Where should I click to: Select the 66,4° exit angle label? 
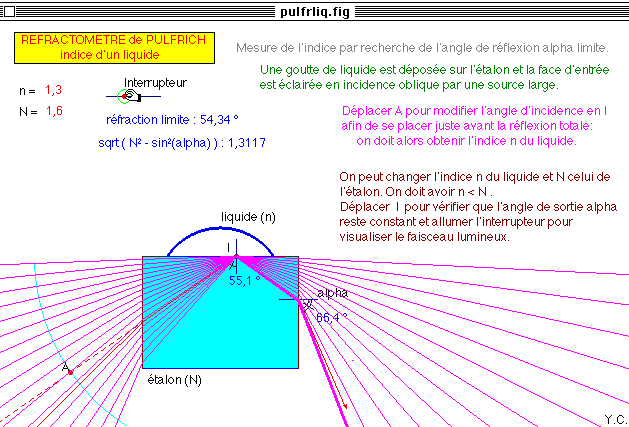tap(332, 317)
